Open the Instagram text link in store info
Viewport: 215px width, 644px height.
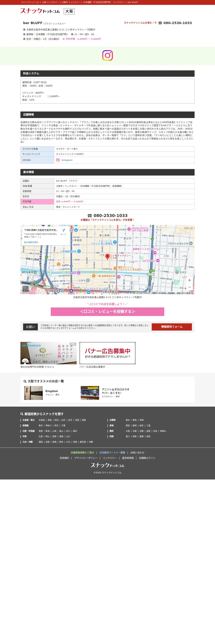click(x=67, y=160)
